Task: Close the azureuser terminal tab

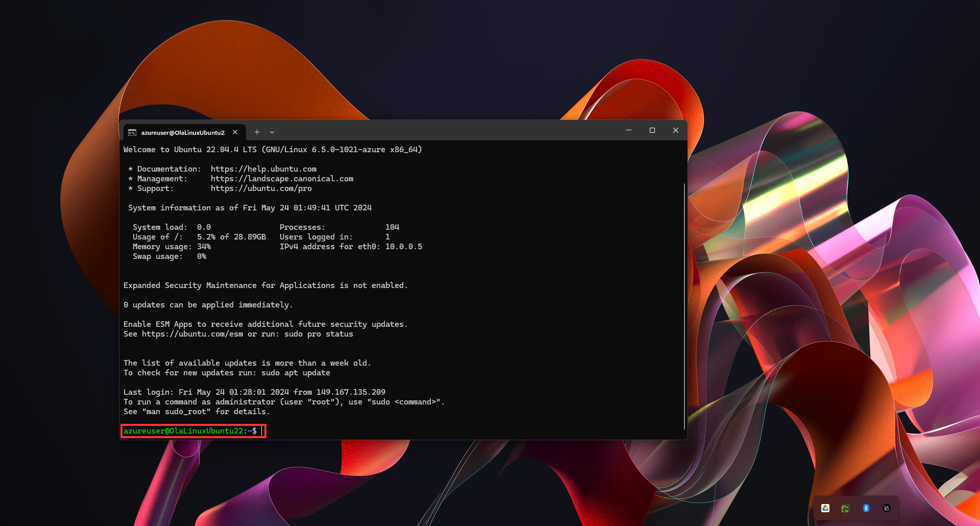Action: 234,132
